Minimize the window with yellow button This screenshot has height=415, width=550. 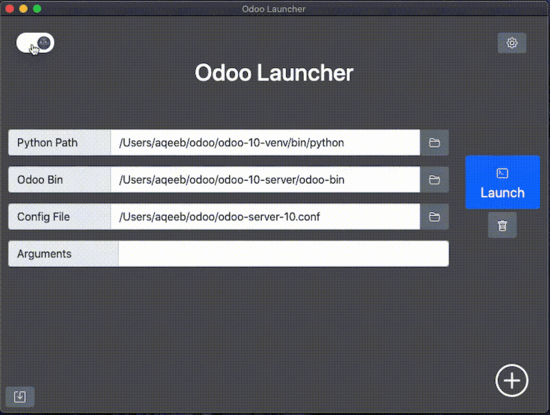(x=23, y=9)
